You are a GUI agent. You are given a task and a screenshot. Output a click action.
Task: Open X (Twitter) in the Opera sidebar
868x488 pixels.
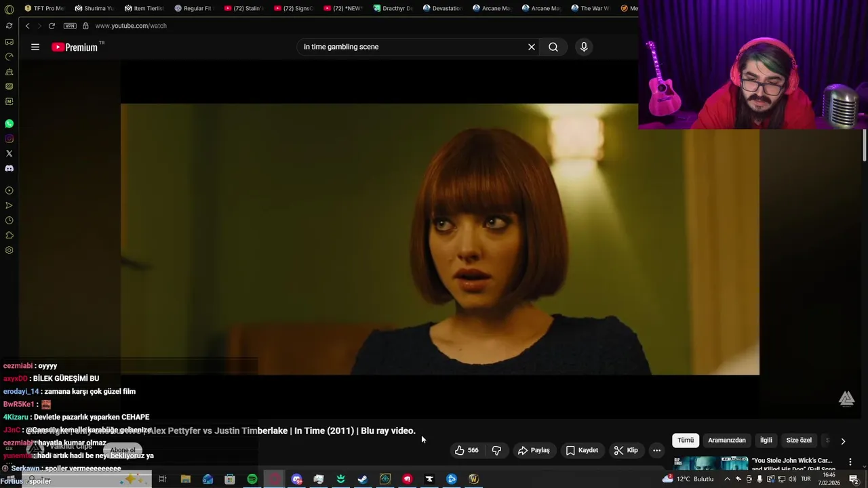9,154
